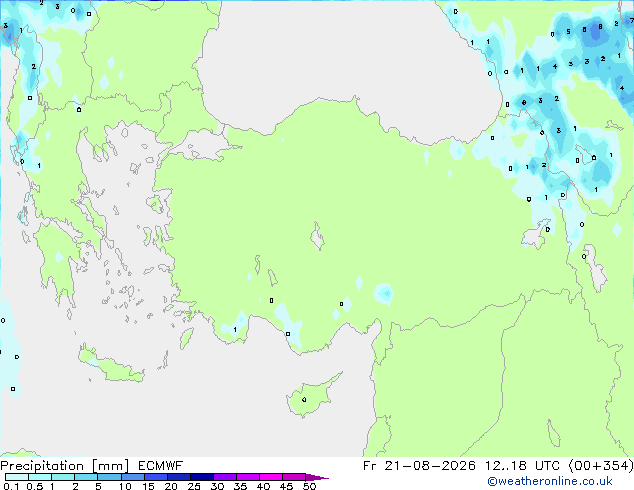634x490 pixels.
Task: Click the 40 to 45 mm magenta swatch
Action: click(271, 477)
